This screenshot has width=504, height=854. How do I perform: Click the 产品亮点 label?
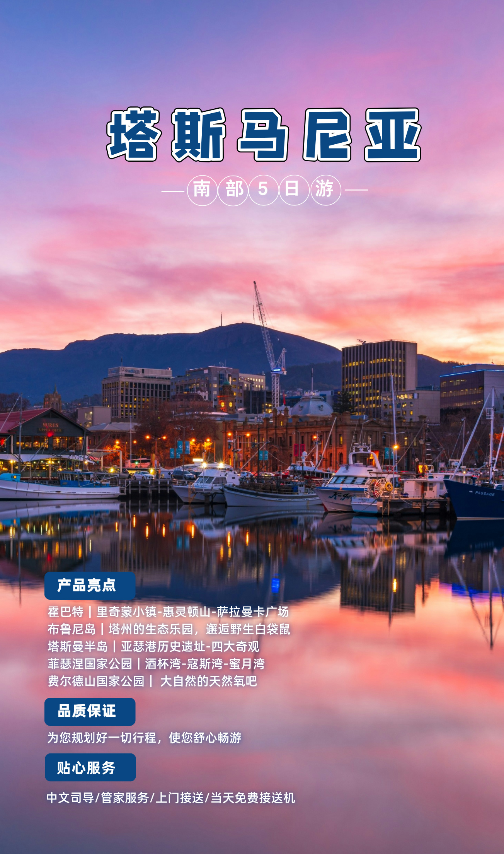pyautogui.click(x=90, y=586)
